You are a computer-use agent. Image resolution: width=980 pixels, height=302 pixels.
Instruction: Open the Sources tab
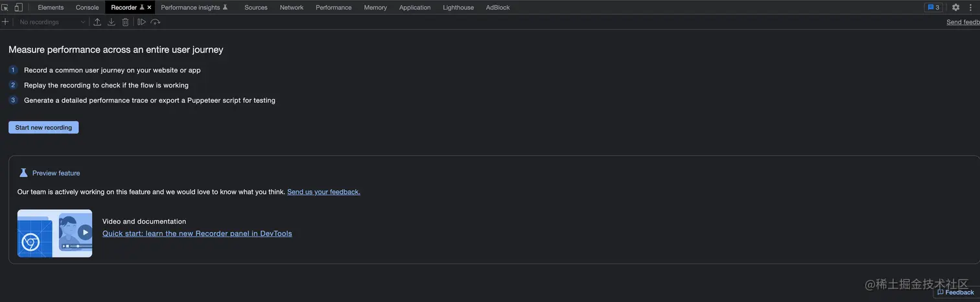point(256,8)
